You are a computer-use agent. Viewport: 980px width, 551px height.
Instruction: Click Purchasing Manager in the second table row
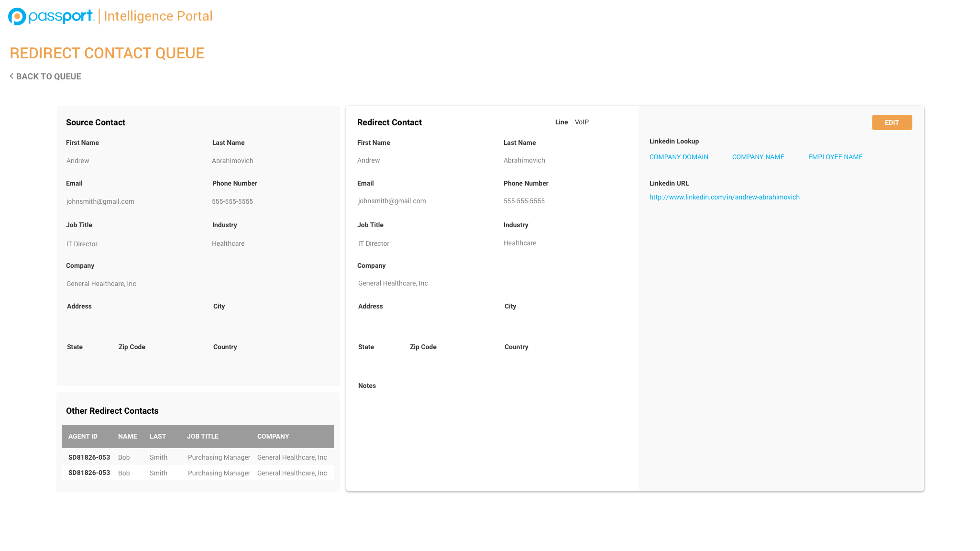point(219,473)
